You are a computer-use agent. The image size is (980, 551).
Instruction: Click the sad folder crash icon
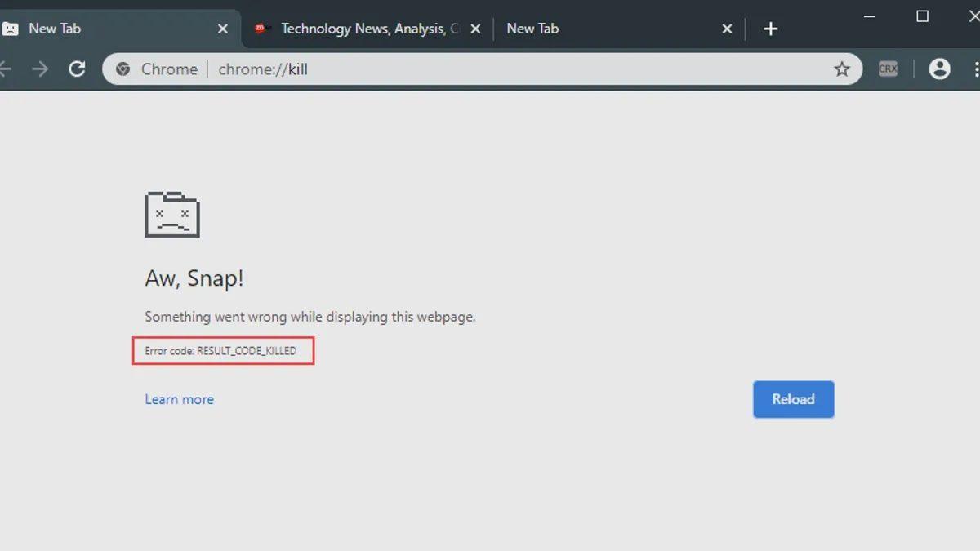(x=172, y=215)
